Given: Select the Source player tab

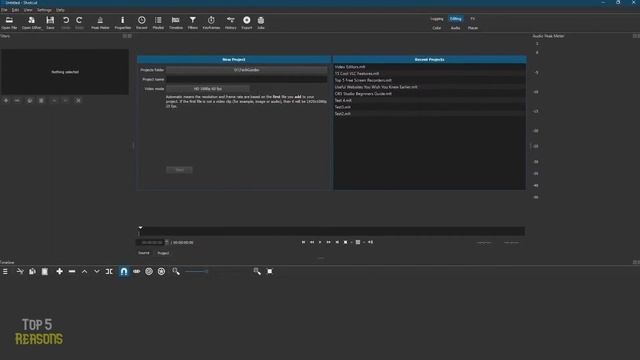Looking at the screenshot, I should tap(144, 253).
